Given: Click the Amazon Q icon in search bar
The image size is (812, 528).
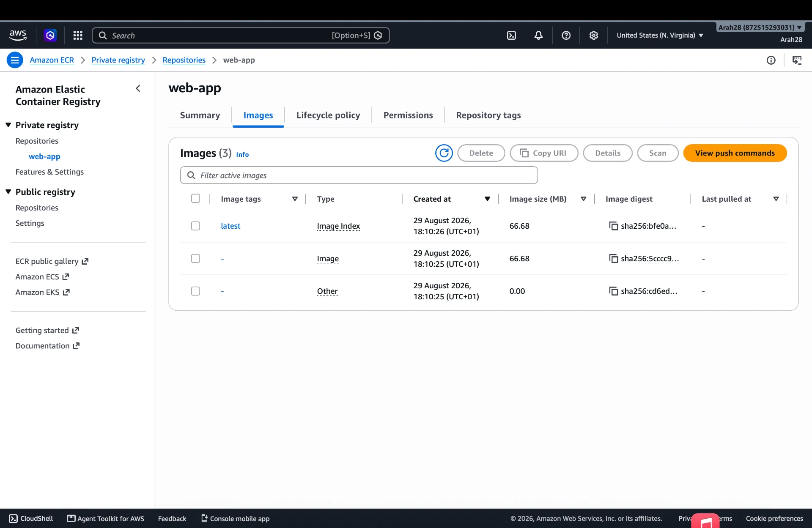Looking at the screenshot, I should (378, 36).
